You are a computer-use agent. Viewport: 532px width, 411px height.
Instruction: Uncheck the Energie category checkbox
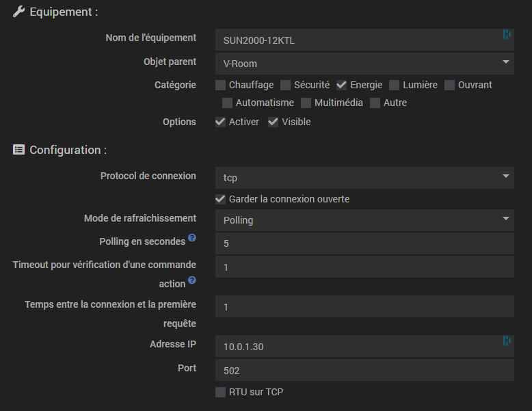(342, 85)
